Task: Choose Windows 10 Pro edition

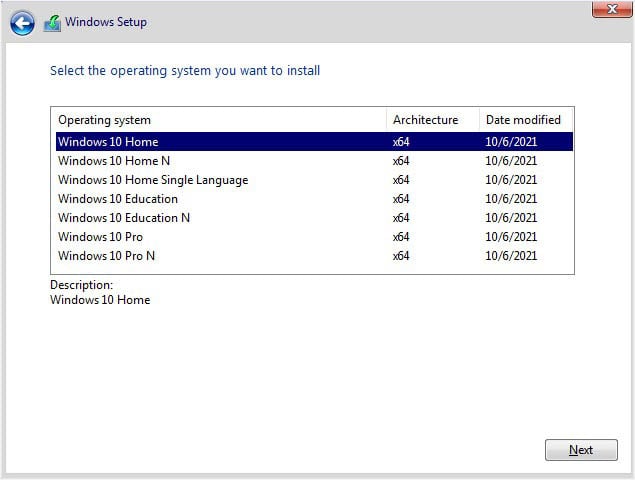Action: point(100,237)
